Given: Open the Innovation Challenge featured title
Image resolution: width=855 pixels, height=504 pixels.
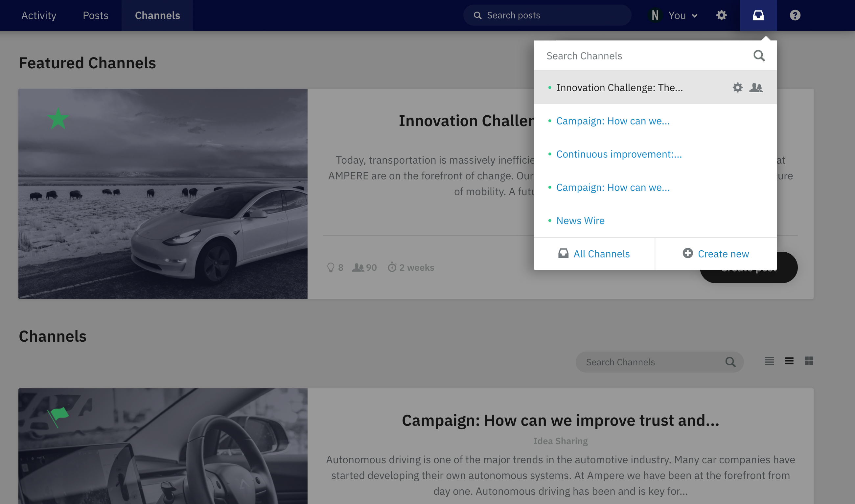Looking at the screenshot, I should click(466, 121).
